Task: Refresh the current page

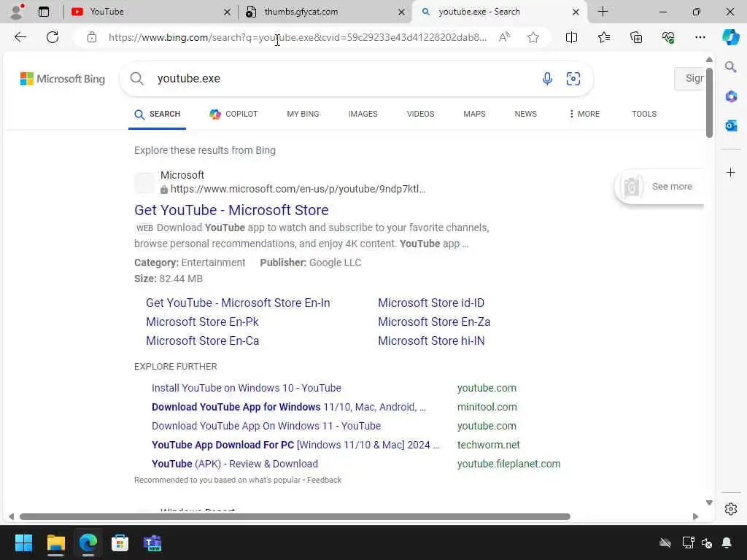Action: pyautogui.click(x=53, y=37)
